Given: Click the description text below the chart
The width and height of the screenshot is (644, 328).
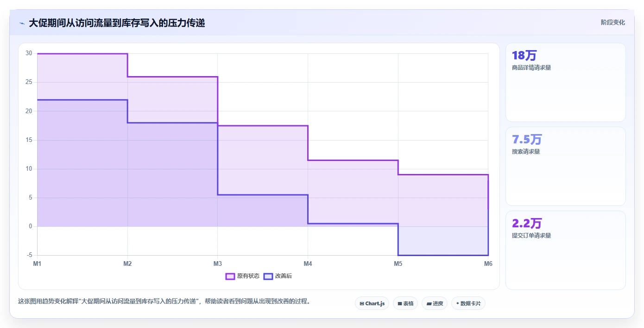Looking at the screenshot, I should click(164, 301).
